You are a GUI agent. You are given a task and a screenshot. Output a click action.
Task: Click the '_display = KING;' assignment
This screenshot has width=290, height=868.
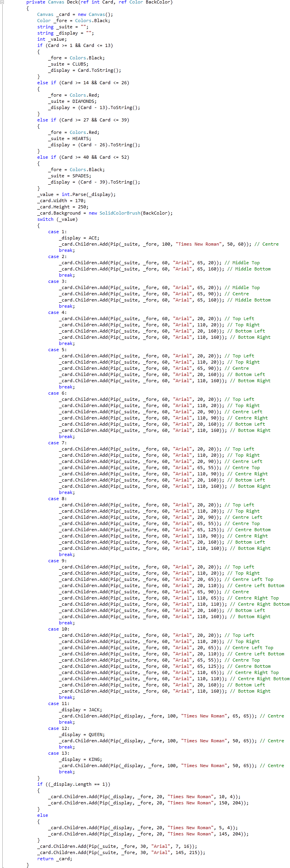click(81, 759)
